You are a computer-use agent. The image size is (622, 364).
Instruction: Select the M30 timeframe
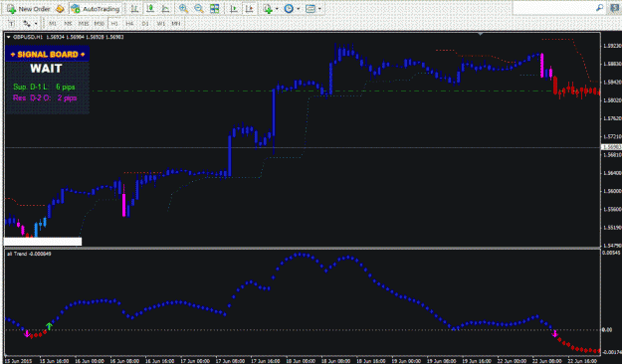pyautogui.click(x=100, y=24)
